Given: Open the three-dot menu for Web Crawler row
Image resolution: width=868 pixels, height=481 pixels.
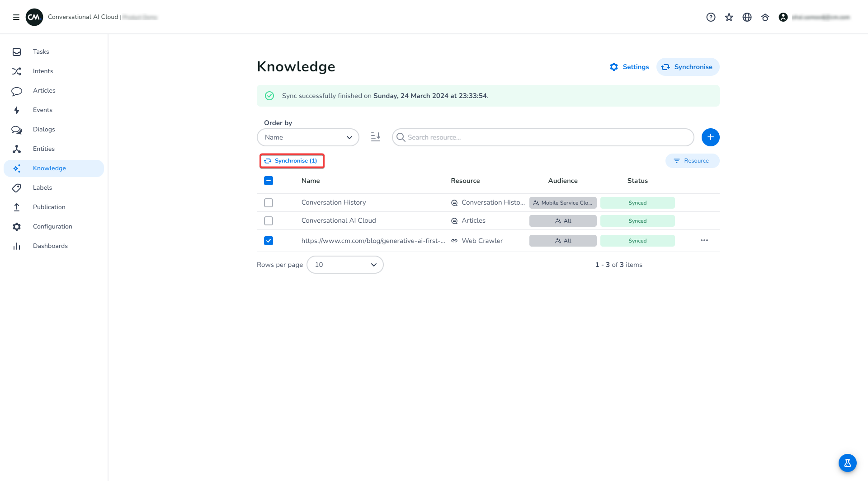Looking at the screenshot, I should tap(704, 240).
